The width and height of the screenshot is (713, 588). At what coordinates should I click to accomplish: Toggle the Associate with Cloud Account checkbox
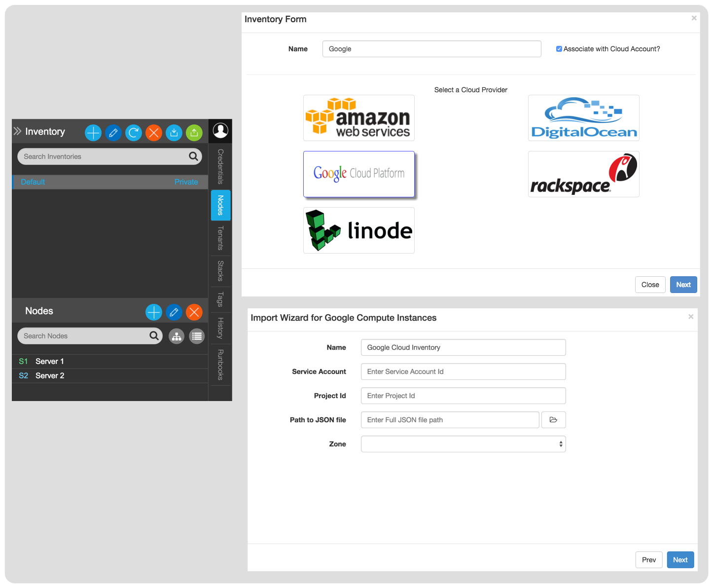tap(559, 49)
